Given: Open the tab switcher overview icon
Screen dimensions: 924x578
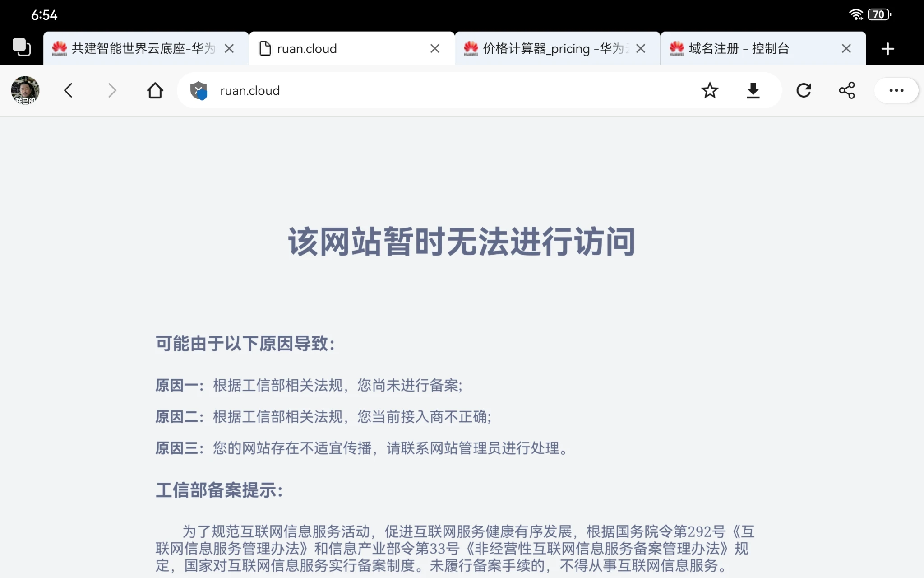Looking at the screenshot, I should [21, 47].
